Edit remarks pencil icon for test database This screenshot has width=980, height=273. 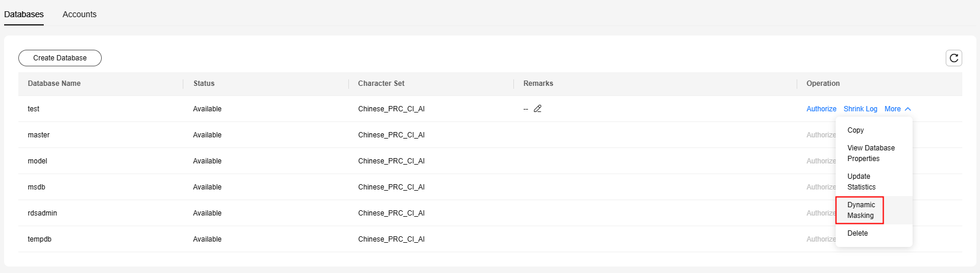pos(538,109)
